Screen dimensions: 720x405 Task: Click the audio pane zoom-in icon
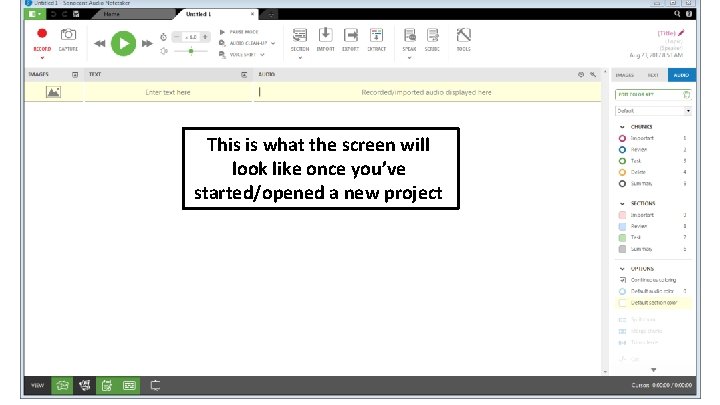(593, 74)
